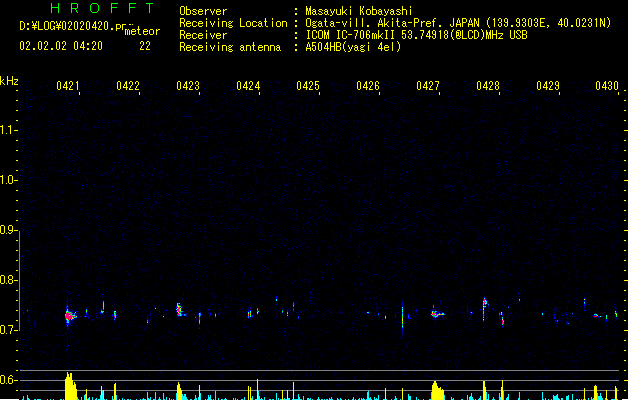
Task: Click the 0423 time marker
Action: point(188,86)
